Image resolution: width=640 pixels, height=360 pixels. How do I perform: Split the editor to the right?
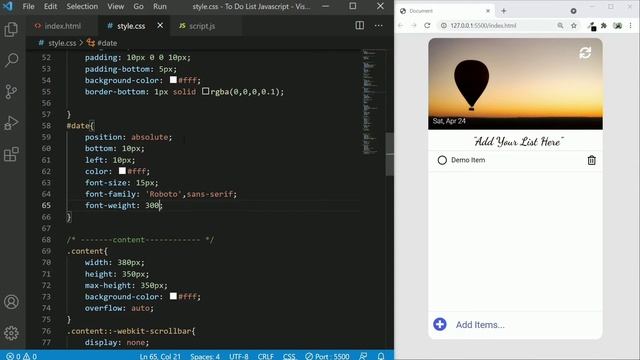click(x=360, y=26)
